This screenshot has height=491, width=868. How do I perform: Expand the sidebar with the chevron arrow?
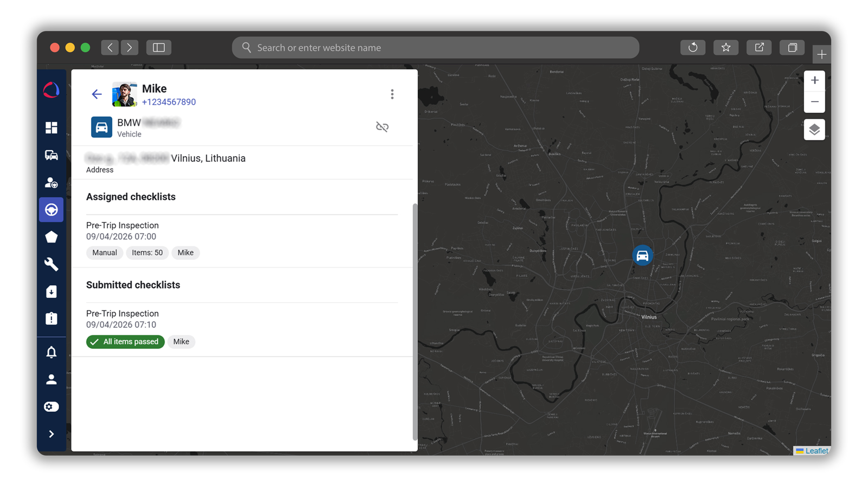(x=51, y=433)
